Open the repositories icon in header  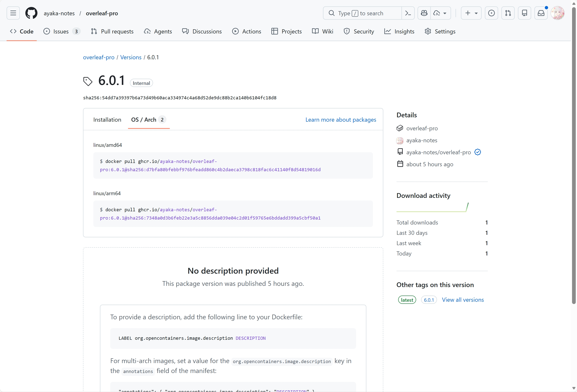click(524, 13)
